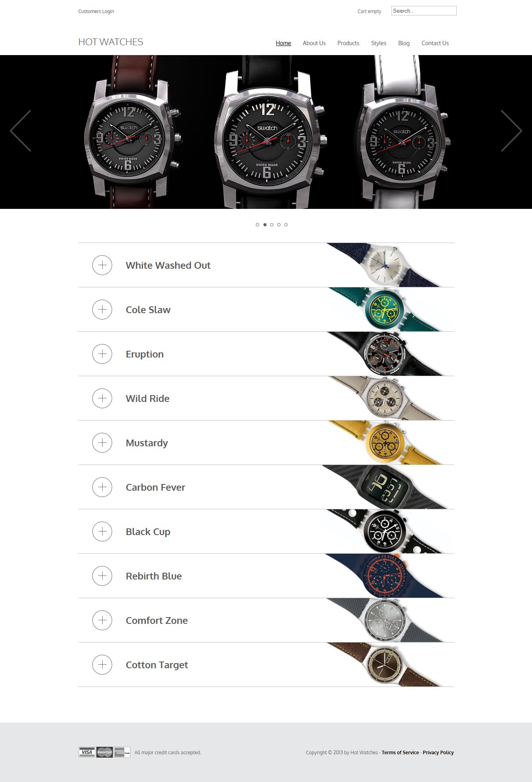Advance slideshow with the right arrow
The width and height of the screenshot is (532, 782).
click(x=511, y=131)
